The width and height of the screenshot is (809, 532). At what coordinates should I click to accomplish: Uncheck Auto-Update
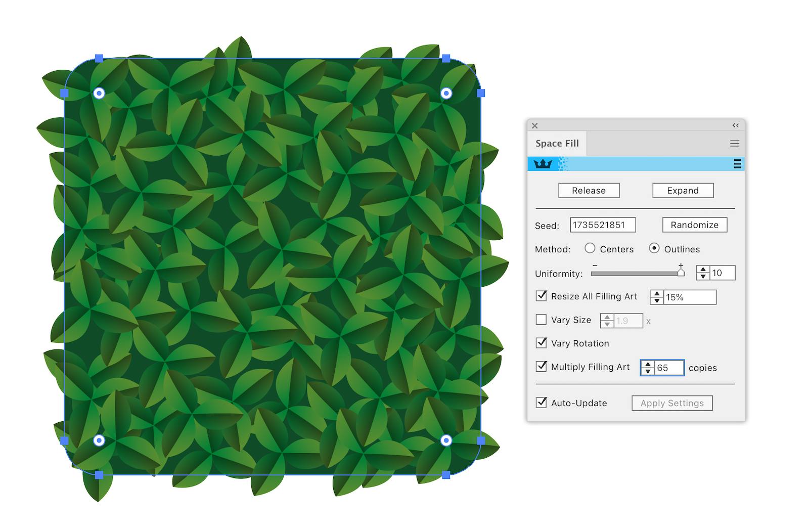[541, 403]
